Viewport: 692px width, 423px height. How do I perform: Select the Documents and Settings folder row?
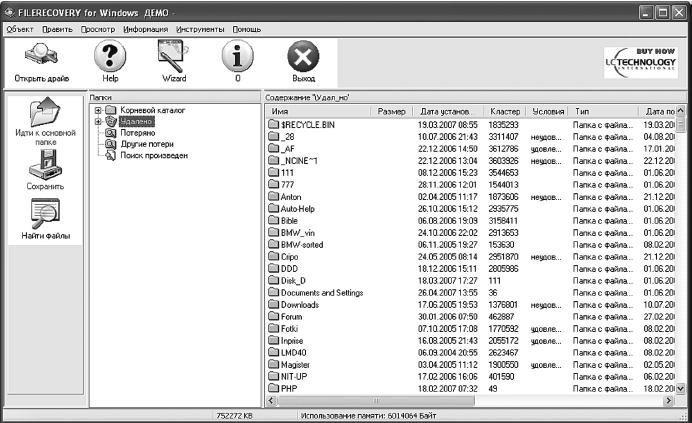click(470, 293)
